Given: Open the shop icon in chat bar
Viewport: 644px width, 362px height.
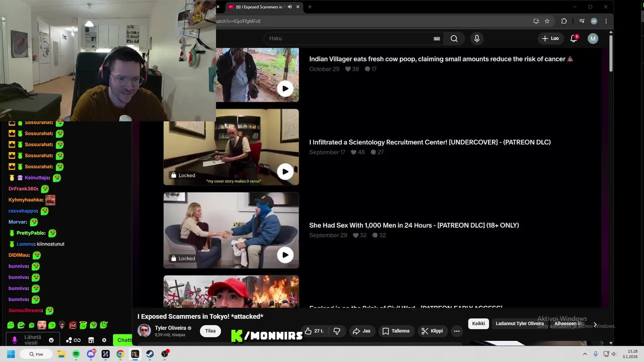Looking at the screenshot, I should (91, 340).
